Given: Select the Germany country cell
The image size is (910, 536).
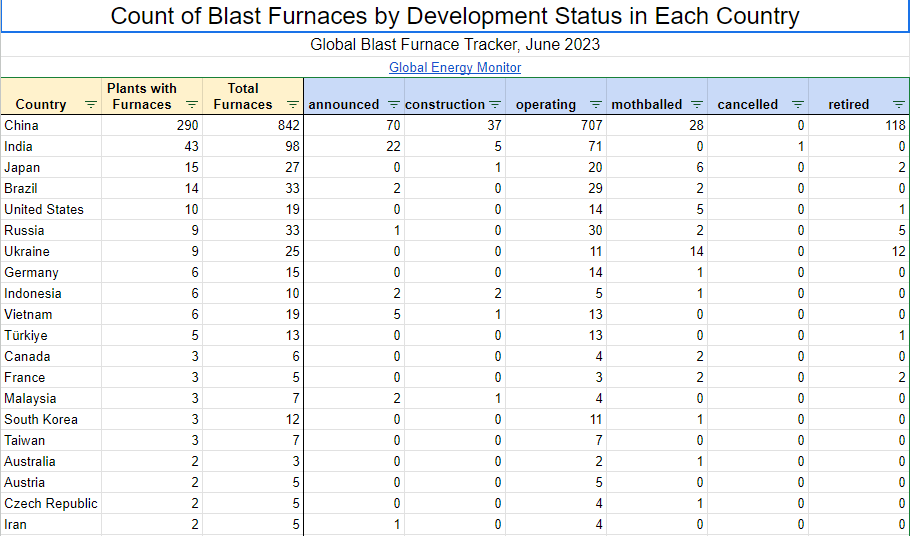Looking at the screenshot, I should click(x=51, y=272).
